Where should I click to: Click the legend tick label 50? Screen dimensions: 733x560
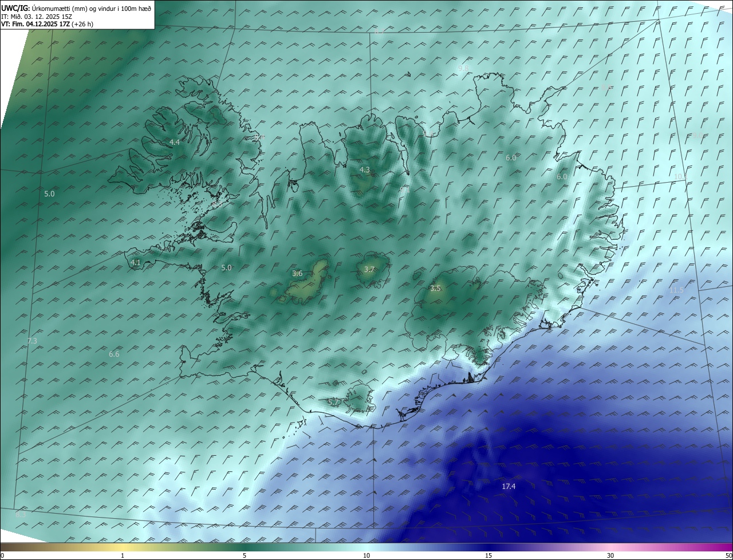click(728, 555)
